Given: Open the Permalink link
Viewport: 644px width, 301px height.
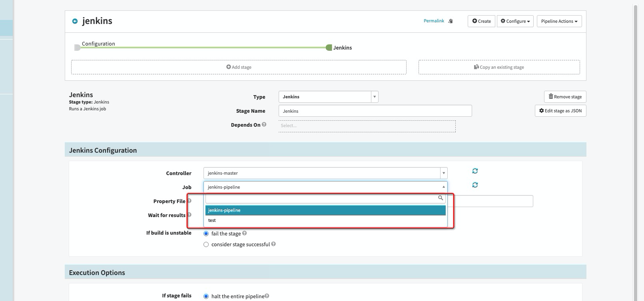Looking at the screenshot, I should point(434,21).
